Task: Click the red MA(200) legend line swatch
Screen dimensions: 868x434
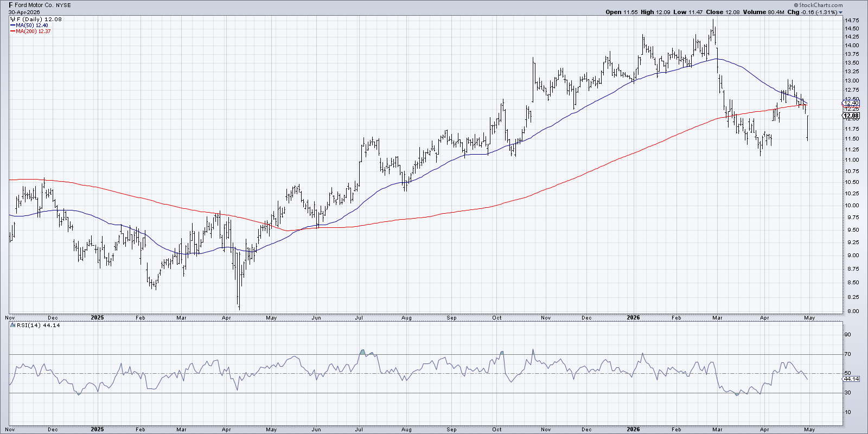Action: point(12,31)
